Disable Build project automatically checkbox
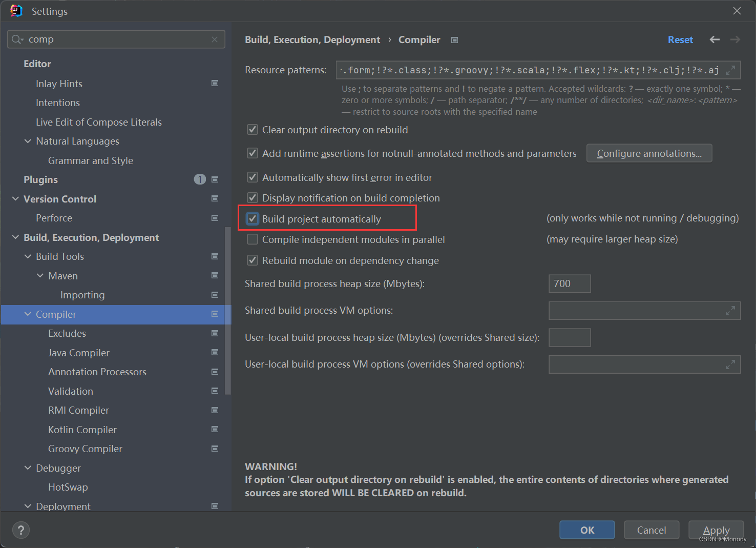756x548 pixels. click(x=253, y=219)
